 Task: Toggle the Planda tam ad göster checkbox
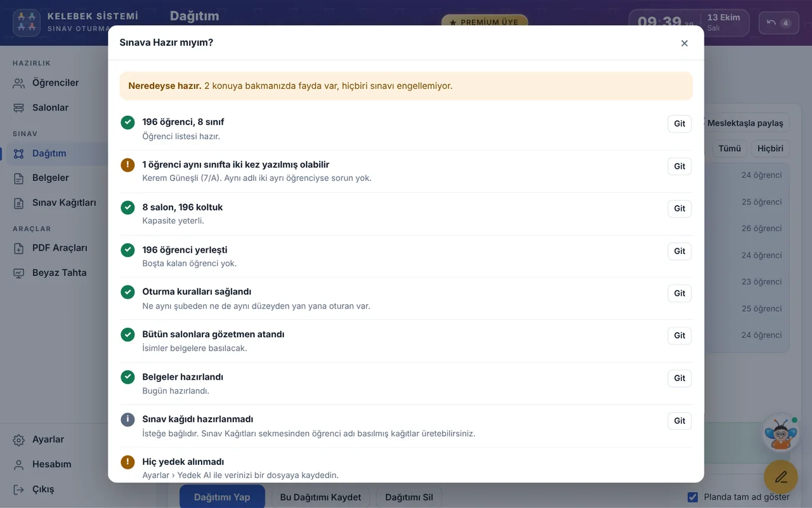point(693,497)
